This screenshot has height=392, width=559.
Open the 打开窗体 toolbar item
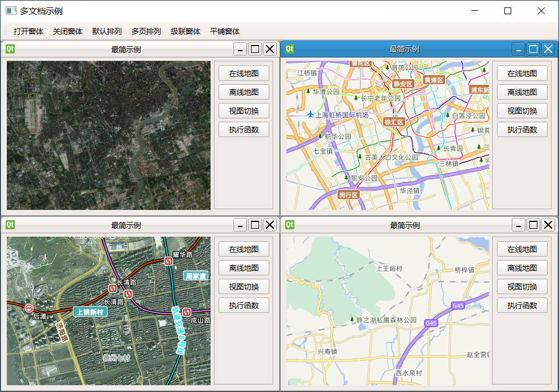(x=28, y=31)
